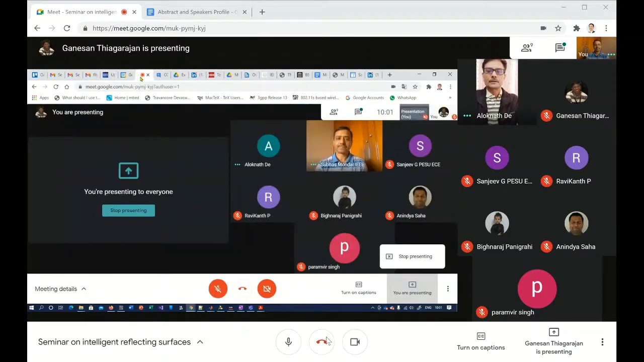Leave the call with the bottom hang-up button

click(321, 342)
